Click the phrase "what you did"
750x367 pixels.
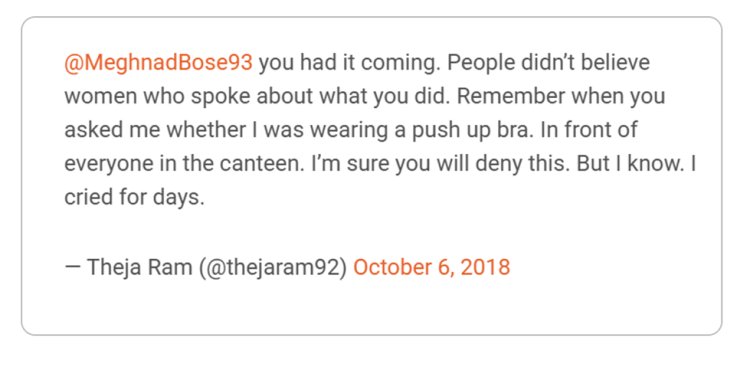383,97
